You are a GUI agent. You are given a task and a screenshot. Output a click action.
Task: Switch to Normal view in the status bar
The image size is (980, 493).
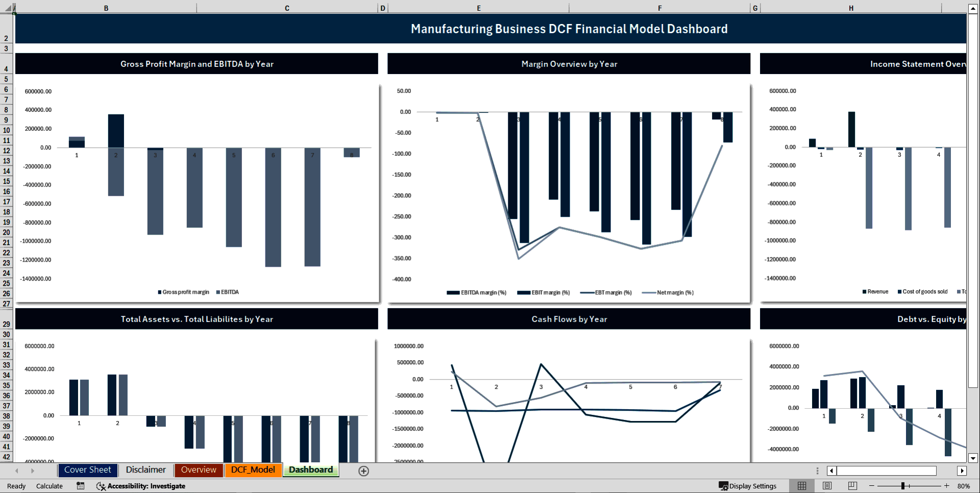click(x=801, y=486)
